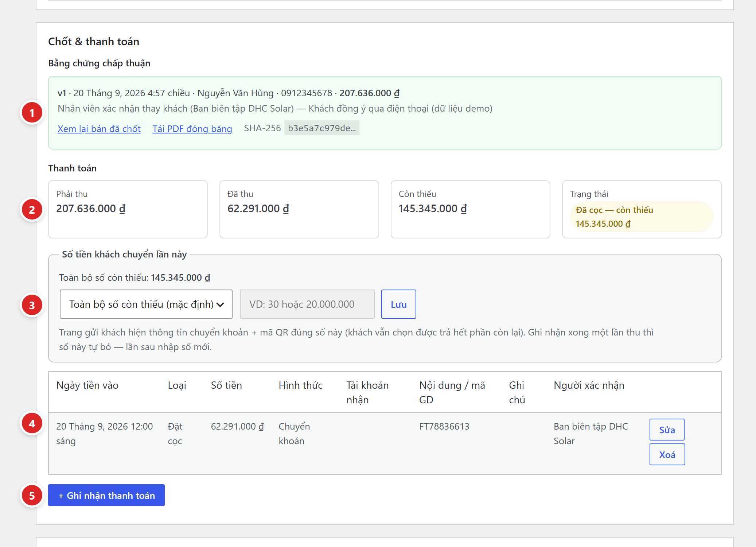Click the 'Ghi chú' column header

(517, 392)
